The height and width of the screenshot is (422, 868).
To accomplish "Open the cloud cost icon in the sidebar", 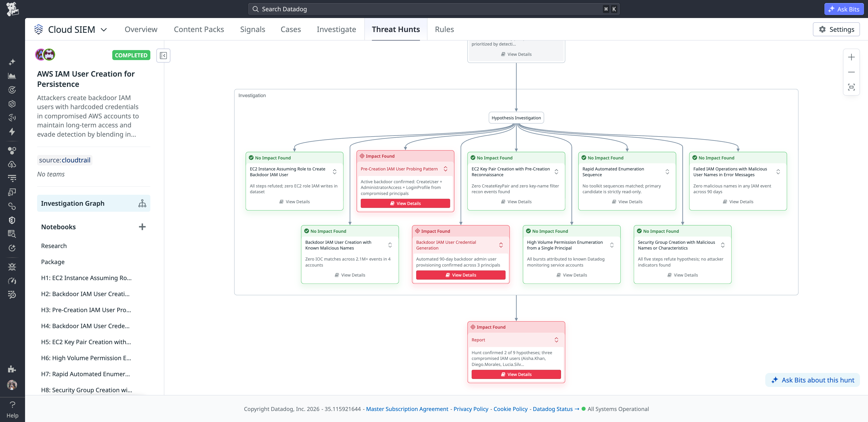I will point(12,164).
